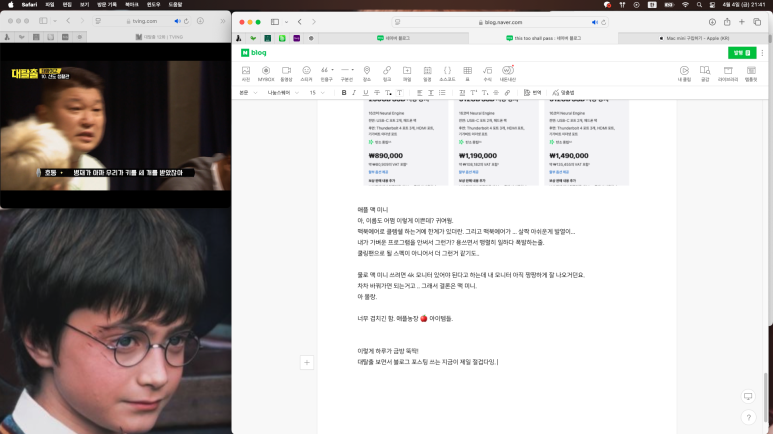Reload the blog.naver.com page
This screenshot has width=773, height=434.
click(x=603, y=22)
